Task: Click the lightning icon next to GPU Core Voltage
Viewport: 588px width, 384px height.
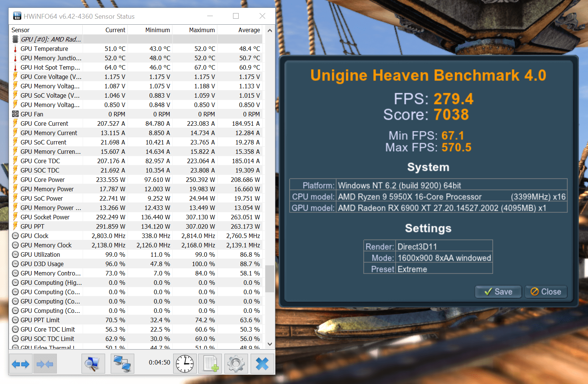Action: coord(15,76)
